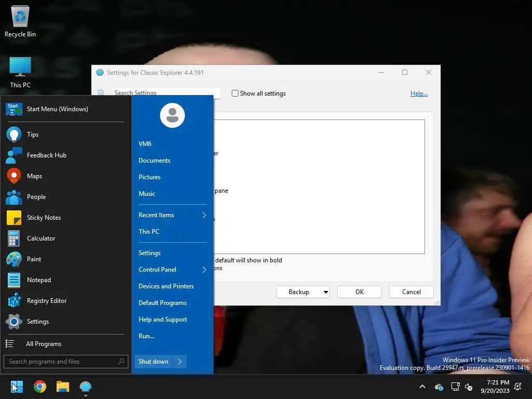
Task: Open the Maps app
Action: coord(65,176)
